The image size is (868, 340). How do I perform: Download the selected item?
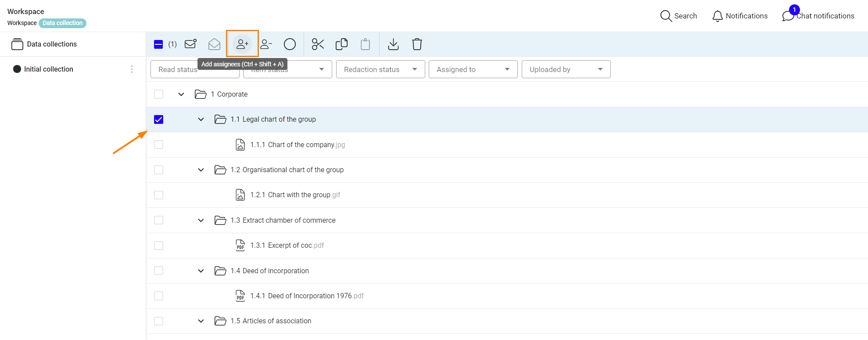pyautogui.click(x=393, y=44)
